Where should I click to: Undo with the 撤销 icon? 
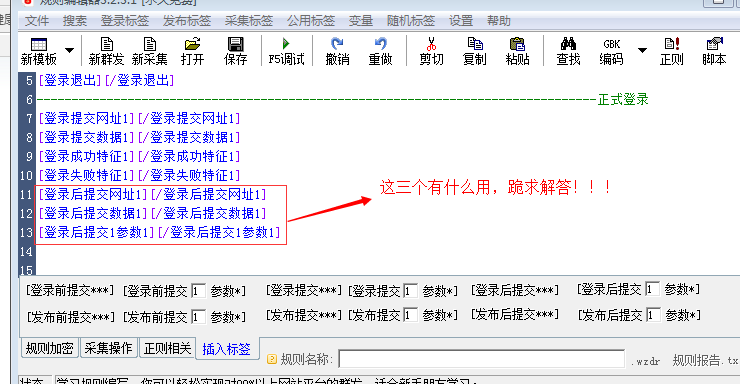[x=337, y=51]
